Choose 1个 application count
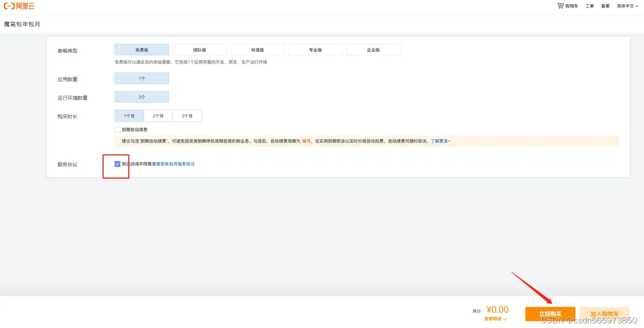Screen dimensions: 644x328 click(x=142, y=78)
